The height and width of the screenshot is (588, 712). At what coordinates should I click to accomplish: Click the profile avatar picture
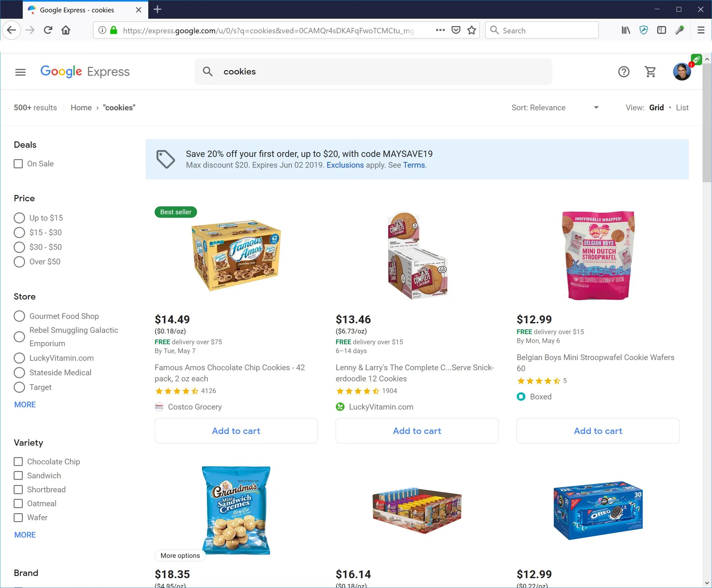pos(682,71)
